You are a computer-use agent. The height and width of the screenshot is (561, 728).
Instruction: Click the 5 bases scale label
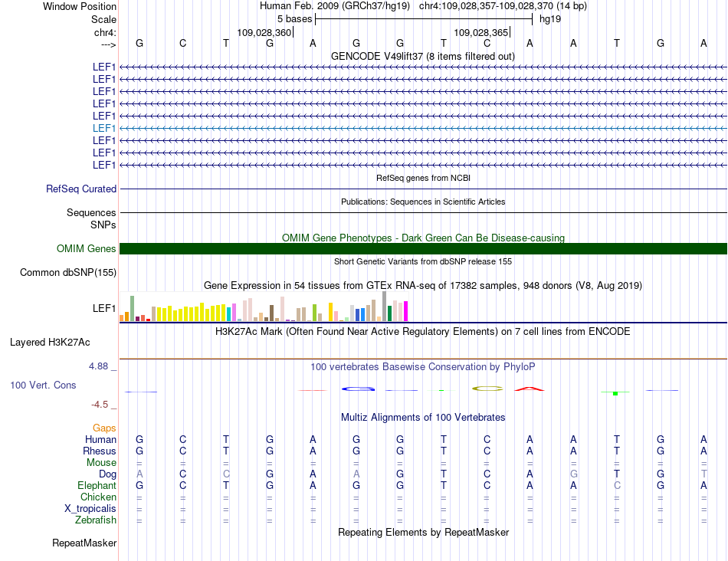tap(294, 19)
